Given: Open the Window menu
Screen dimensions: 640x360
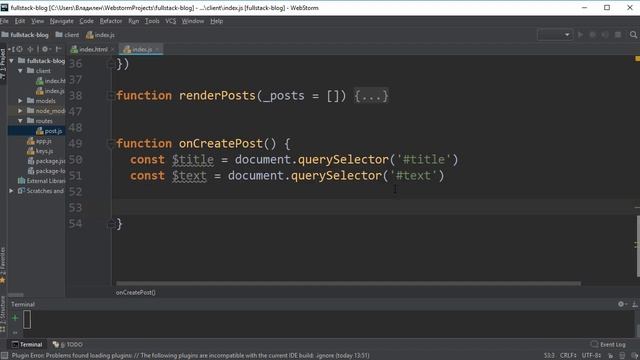Looking at the screenshot, I should tap(193, 21).
